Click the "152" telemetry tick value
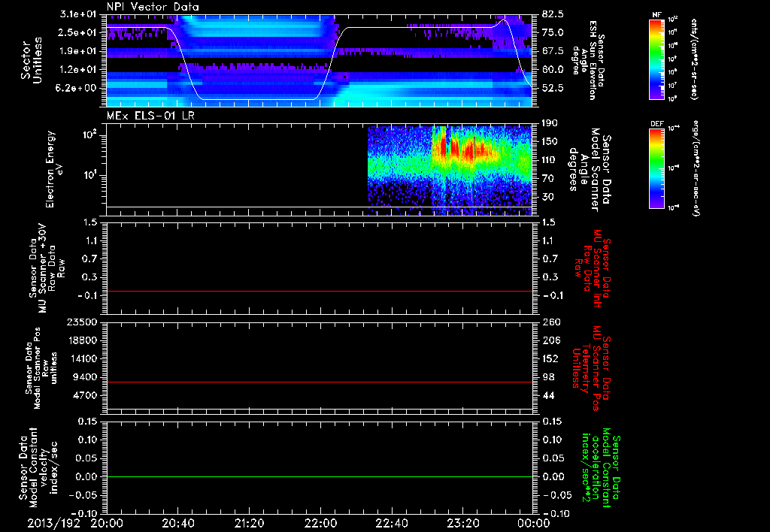Viewport: 770px width, 532px height. (550, 359)
